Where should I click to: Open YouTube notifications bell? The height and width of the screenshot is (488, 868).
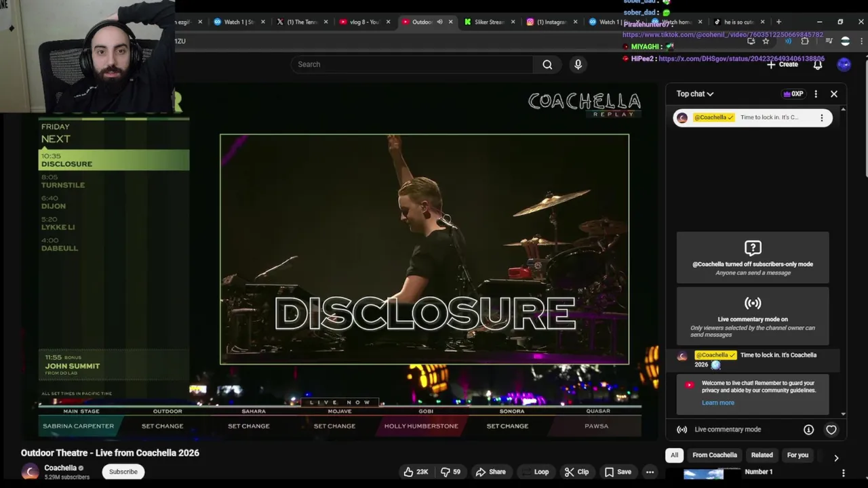[x=818, y=64]
